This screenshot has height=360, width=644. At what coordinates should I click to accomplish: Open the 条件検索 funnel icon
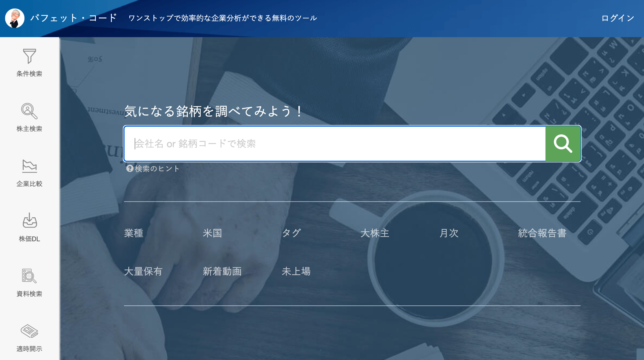30,56
